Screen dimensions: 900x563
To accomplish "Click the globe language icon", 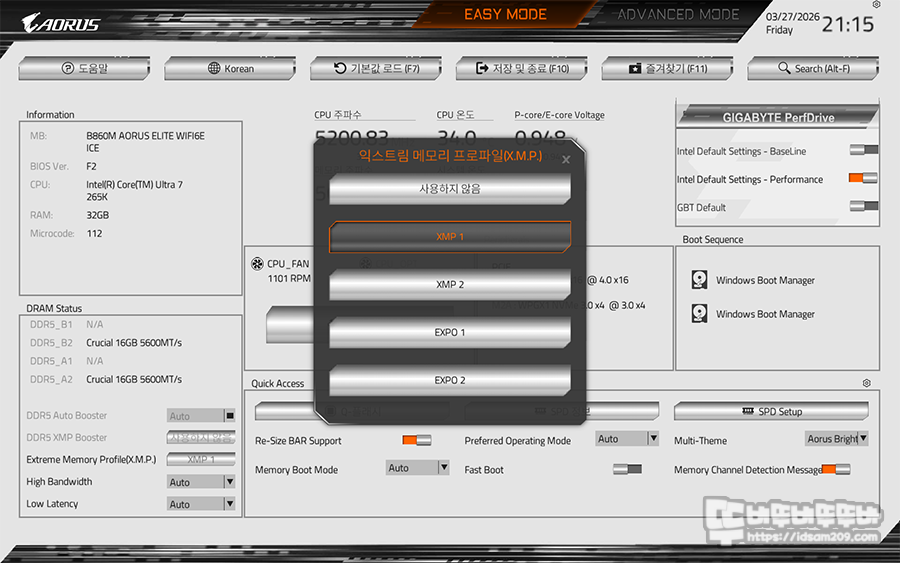I will 214,68.
